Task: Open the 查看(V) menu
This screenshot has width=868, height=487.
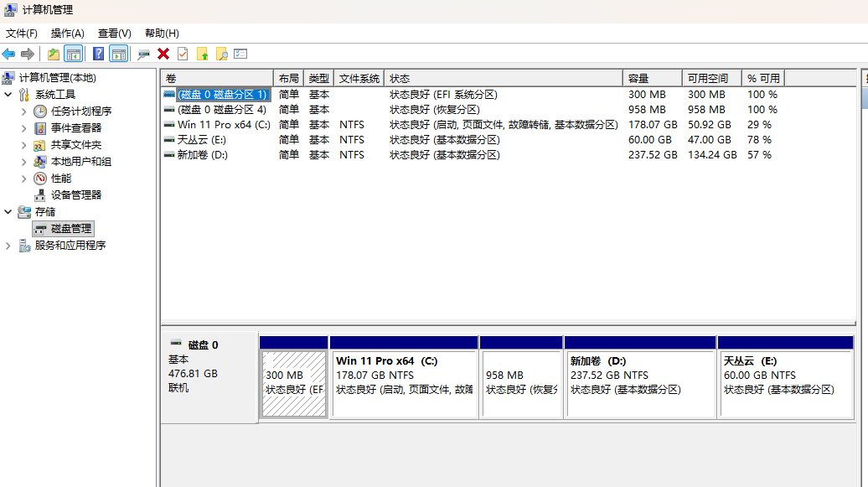Action: tap(114, 33)
